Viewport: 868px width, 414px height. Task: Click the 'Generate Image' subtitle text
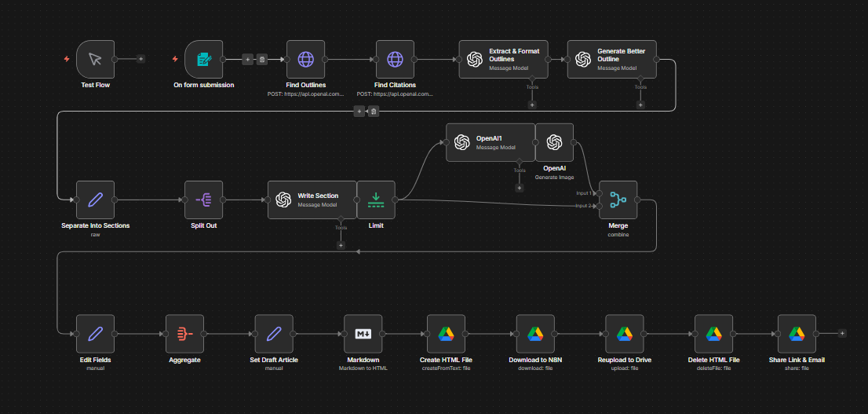pos(554,177)
